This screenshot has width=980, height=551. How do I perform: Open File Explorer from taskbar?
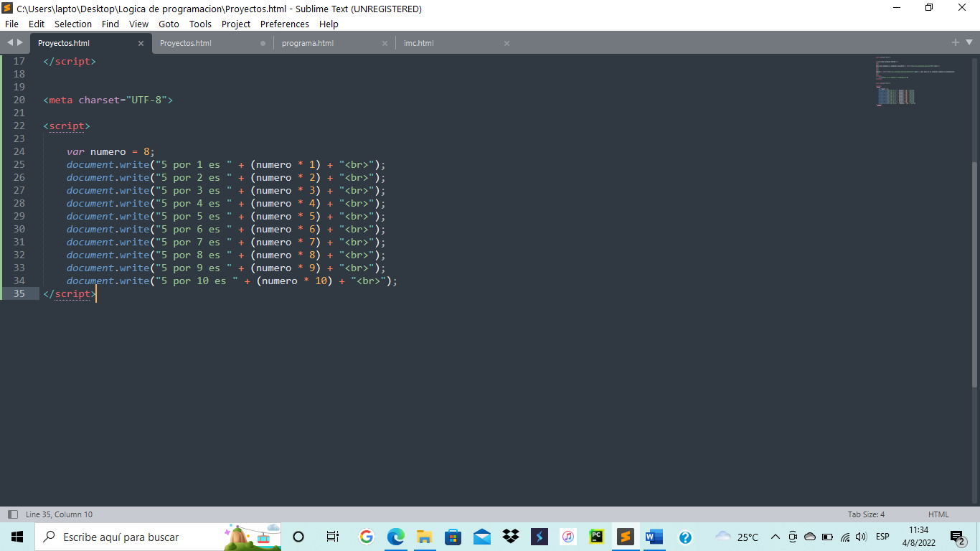coord(425,537)
